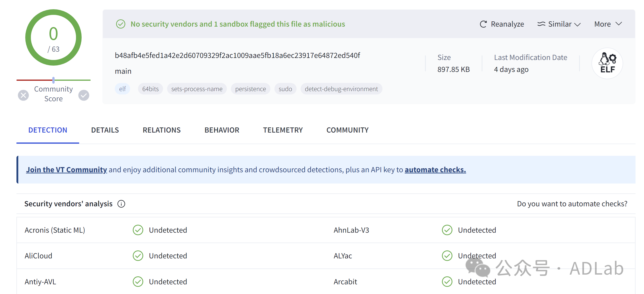Switch to the BEHAVIOR tab

pos(222,130)
